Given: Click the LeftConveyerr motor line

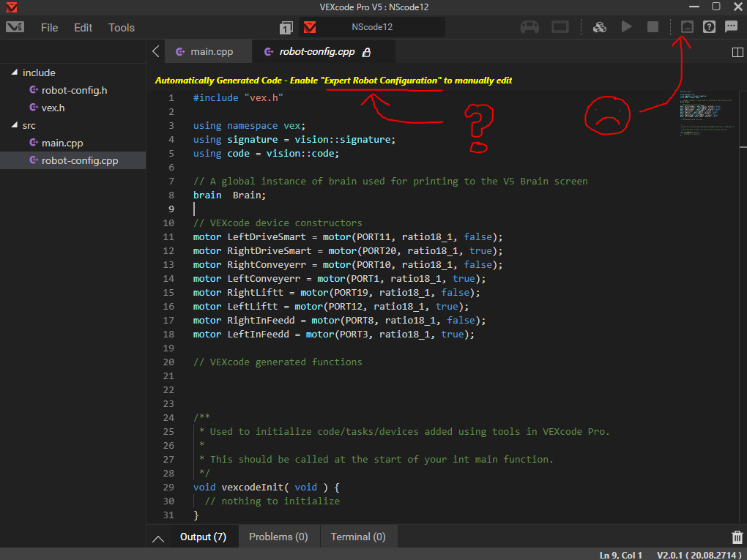Looking at the screenshot, I should (339, 279).
